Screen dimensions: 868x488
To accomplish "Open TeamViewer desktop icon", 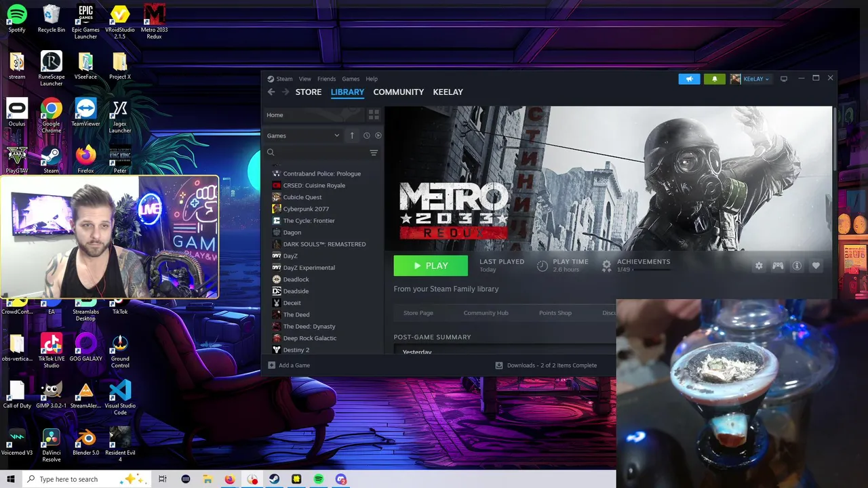I will (85, 113).
